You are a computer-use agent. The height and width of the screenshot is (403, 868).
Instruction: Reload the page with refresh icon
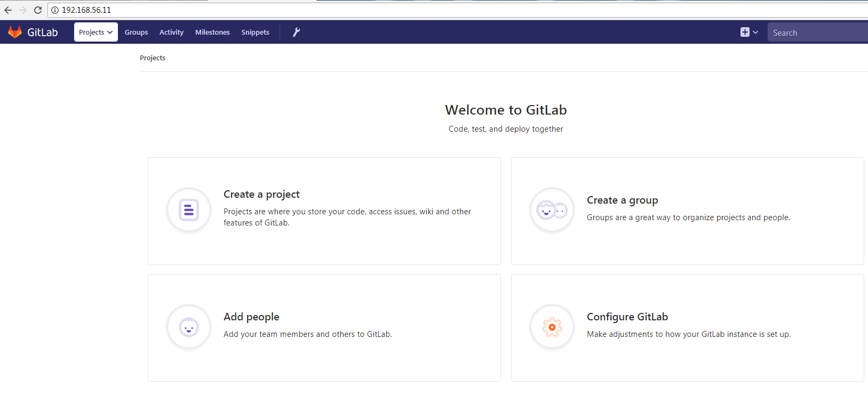click(38, 10)
